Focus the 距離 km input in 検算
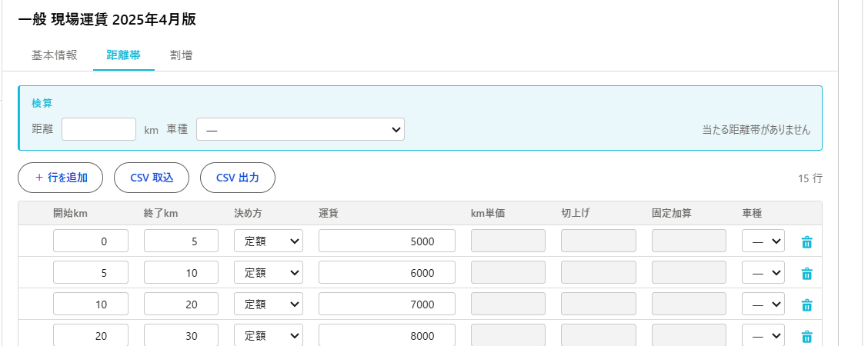This screenshot has height=346, width=868. (x=98, y=129)
